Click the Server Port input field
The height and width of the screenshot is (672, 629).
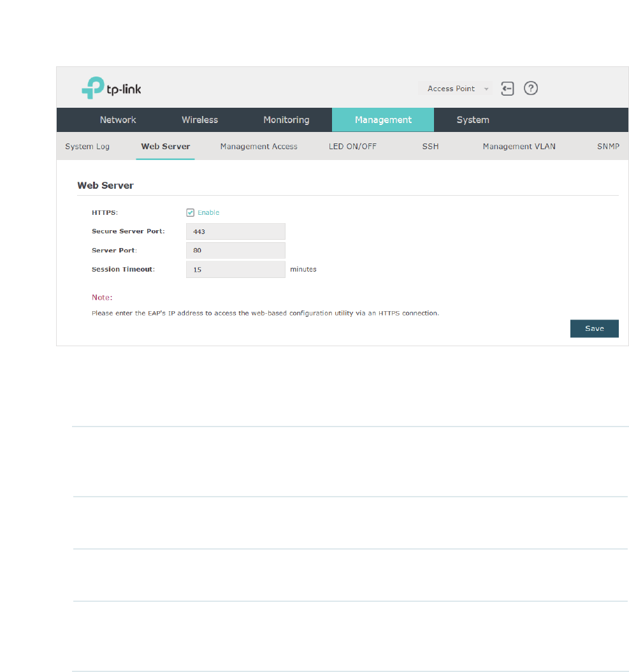coord(236,251)
